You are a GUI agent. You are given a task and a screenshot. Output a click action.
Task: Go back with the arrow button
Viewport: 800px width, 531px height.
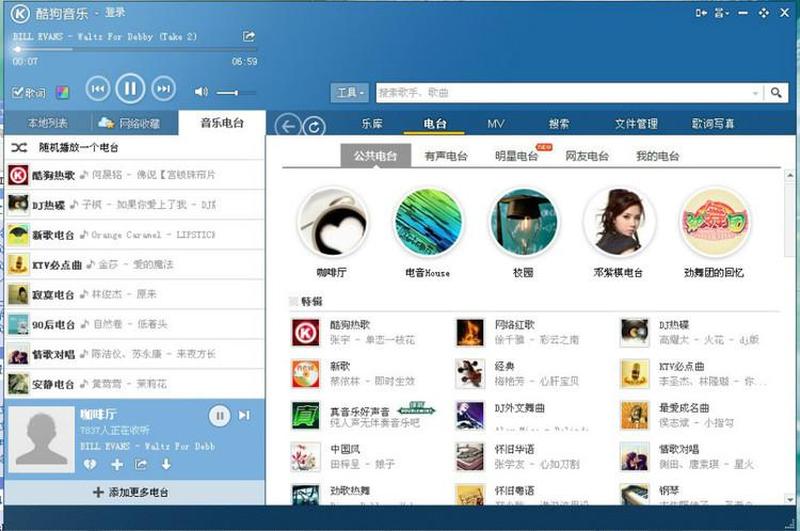click(288, 126)
